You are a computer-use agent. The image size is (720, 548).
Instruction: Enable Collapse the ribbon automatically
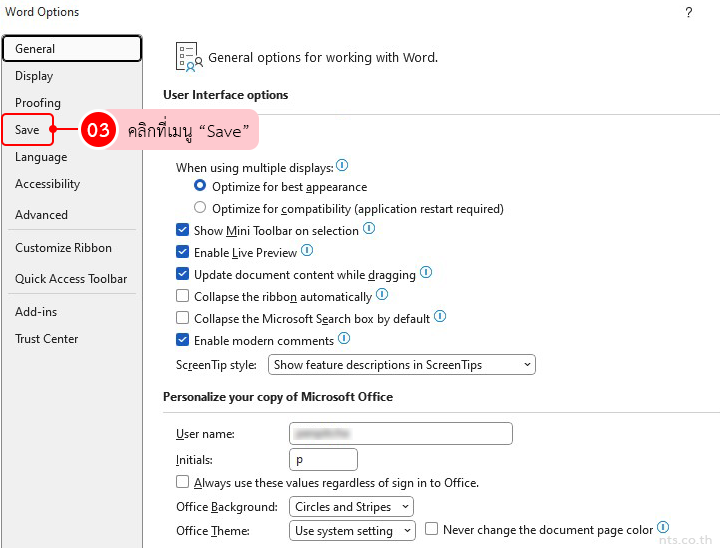[183, 297]
